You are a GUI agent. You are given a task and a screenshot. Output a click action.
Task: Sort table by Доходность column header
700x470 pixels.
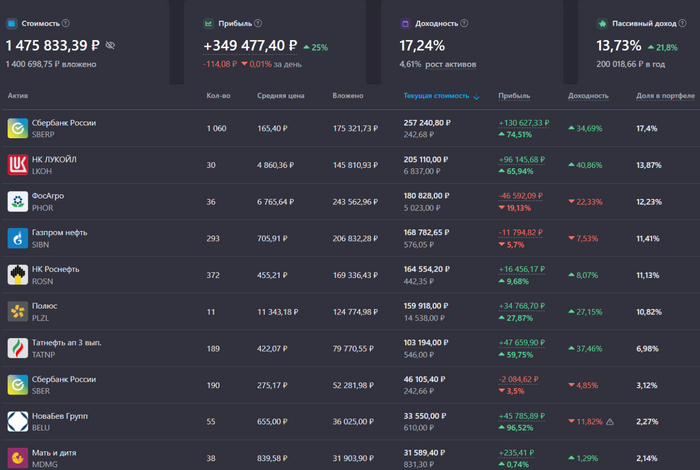click(587, 96)
